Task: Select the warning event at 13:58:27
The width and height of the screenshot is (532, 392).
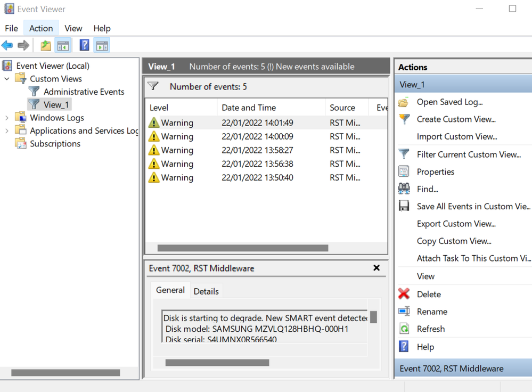Action: click(267, 150)
